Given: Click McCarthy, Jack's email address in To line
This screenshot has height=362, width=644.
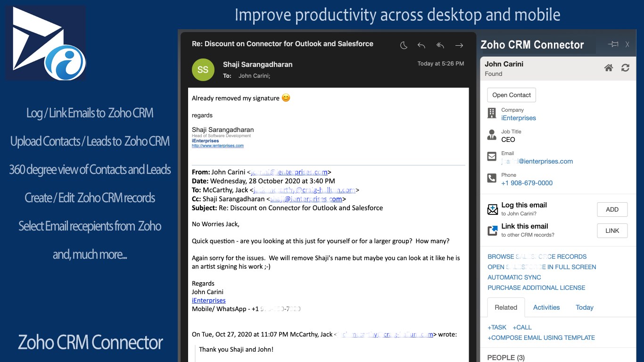Looking at the screenshot, I should tap(305, 190).
